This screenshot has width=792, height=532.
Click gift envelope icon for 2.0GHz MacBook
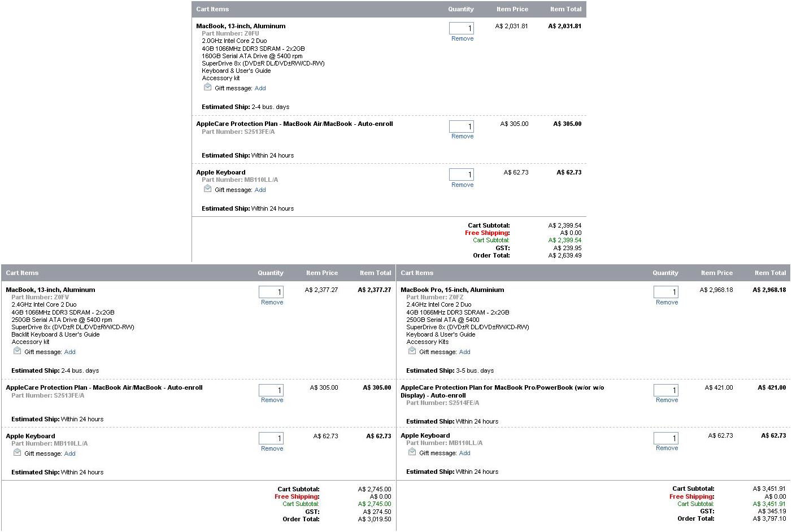(x=207, y=88)
